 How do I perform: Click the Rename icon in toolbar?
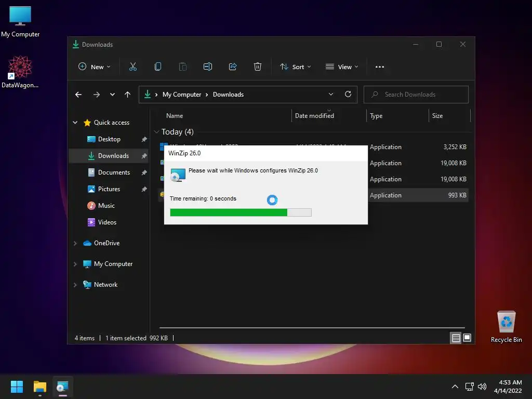(208, 66)
